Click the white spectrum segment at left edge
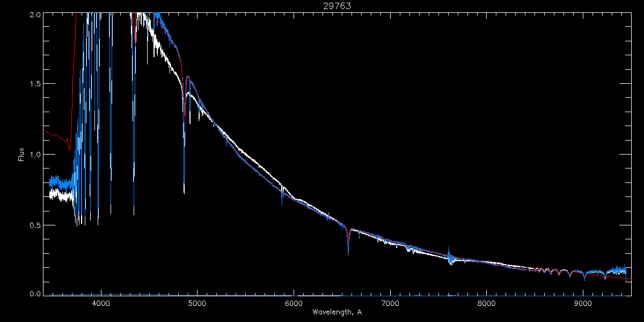The image size is (644, 322). click(x=60, y=196)
